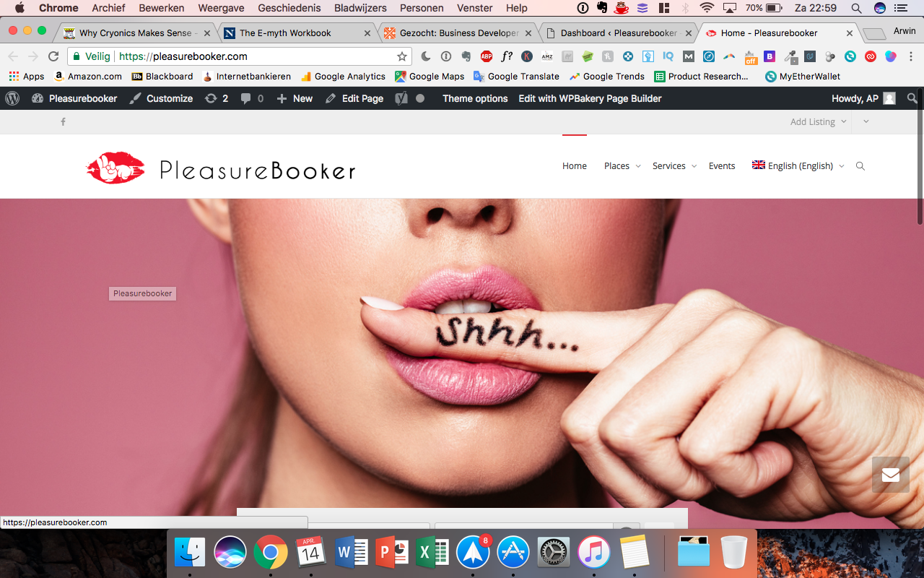Reload the page with refresh icon

click(x=53, y=56)
